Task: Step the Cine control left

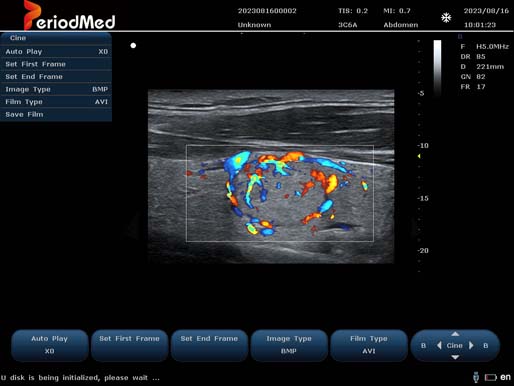Action: 439,345
